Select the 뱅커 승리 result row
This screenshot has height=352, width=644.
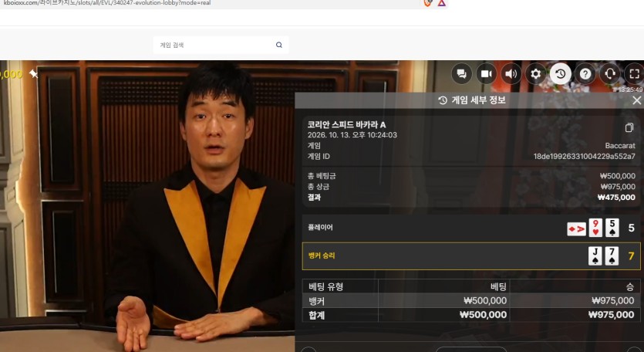click(x=471, y=256)
